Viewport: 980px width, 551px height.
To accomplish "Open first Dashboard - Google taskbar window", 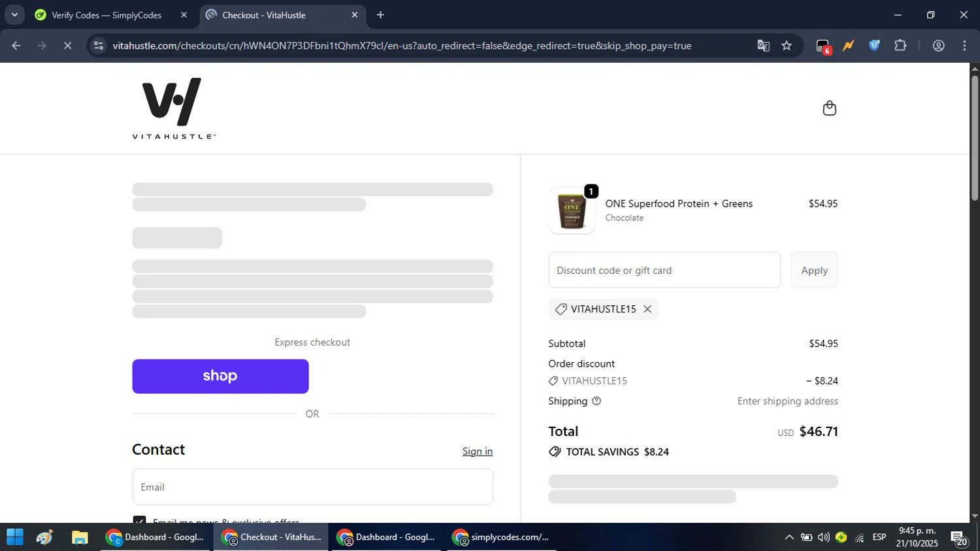I will click(155, 537).
